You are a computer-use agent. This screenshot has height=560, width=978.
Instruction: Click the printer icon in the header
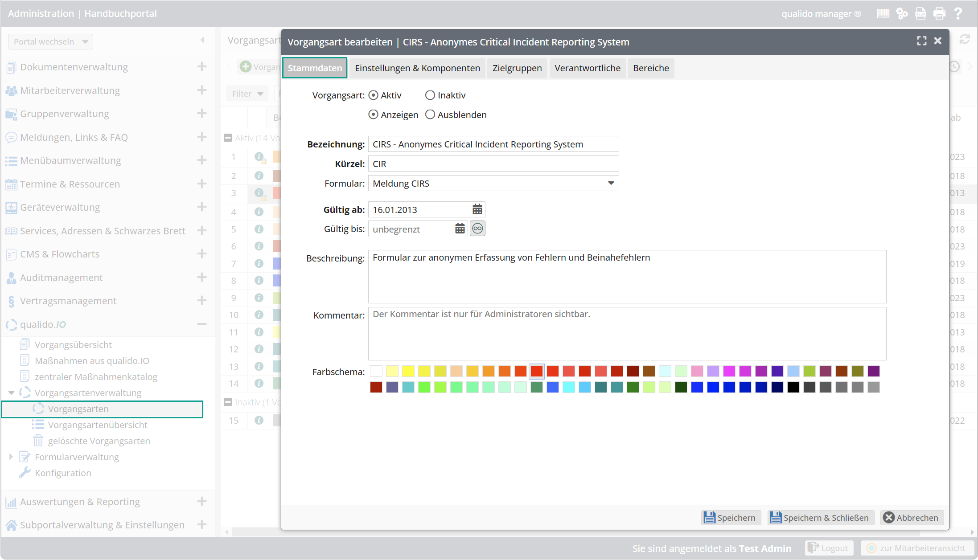point(939,13)
